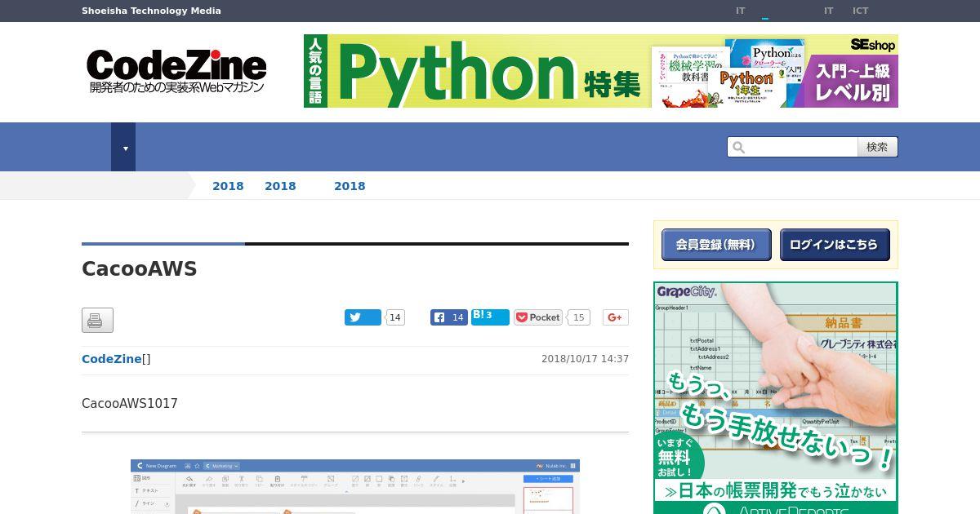Image resolution: width=980 pixels, height=514 pixels.
Task: Open the Python feature banner ad
Action: coord(601,71)
